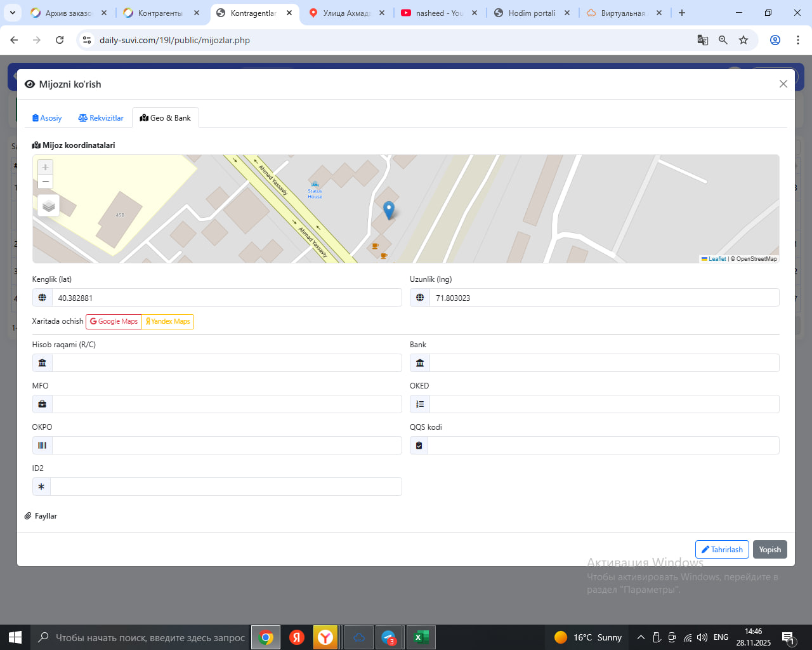This screenshot has height=650, width=812.
Task: Click the blue location marker on map
Action: pos(389,209)
